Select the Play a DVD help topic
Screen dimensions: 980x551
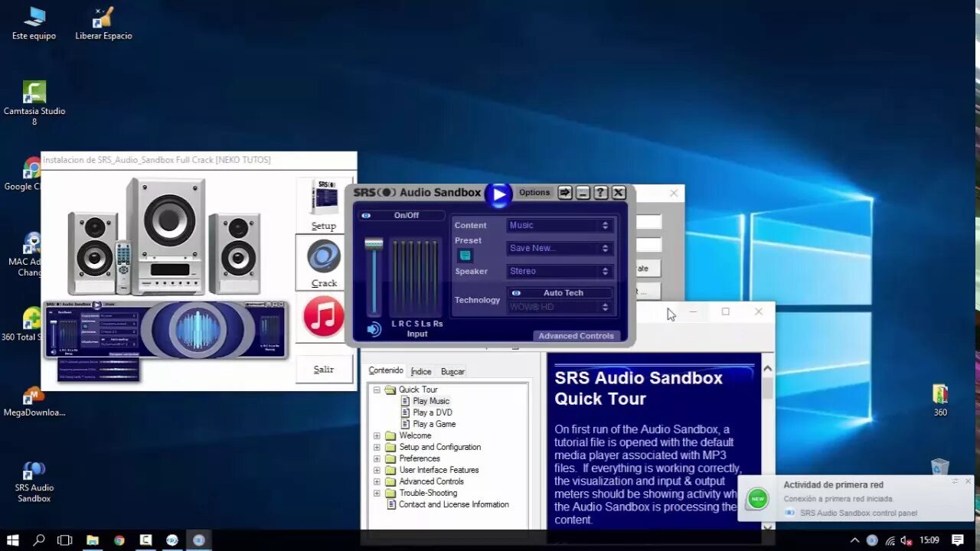(x=433, y=412)
